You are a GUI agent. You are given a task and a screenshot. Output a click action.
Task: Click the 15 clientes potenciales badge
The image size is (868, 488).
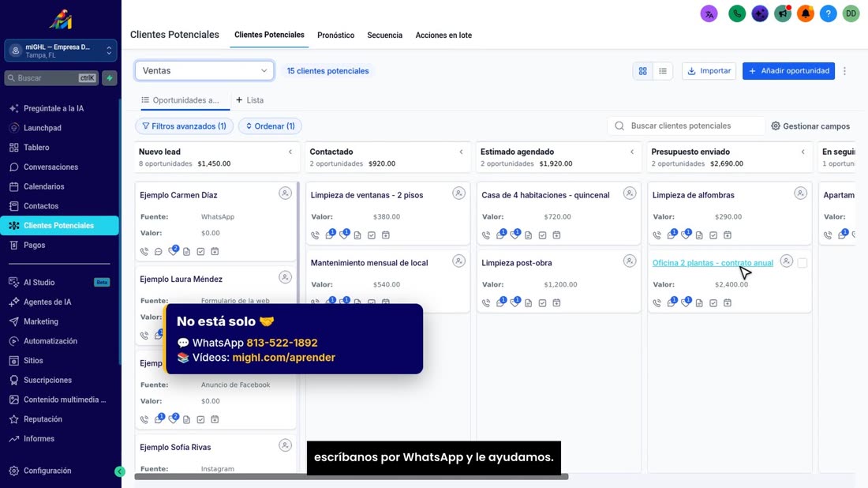(327, 71)
